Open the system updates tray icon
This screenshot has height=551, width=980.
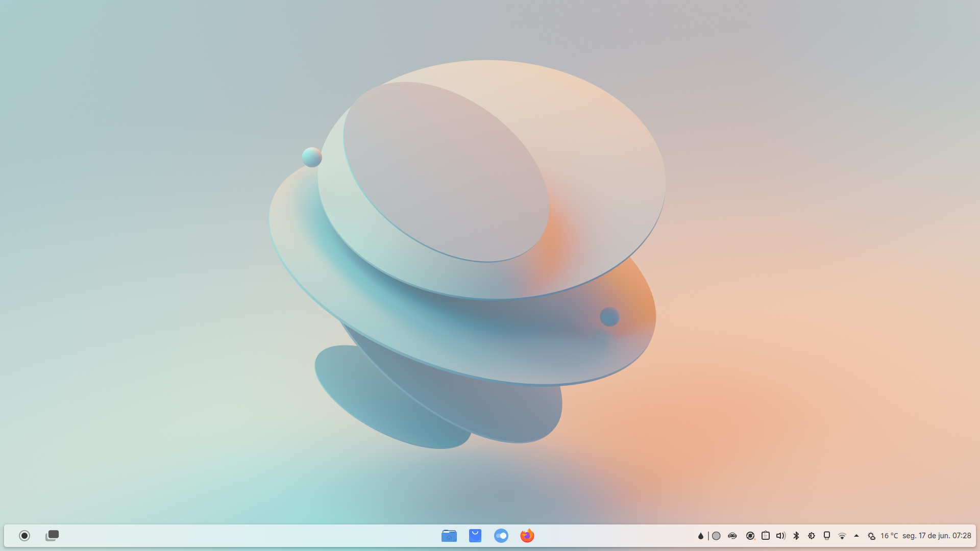pos(750,536)
